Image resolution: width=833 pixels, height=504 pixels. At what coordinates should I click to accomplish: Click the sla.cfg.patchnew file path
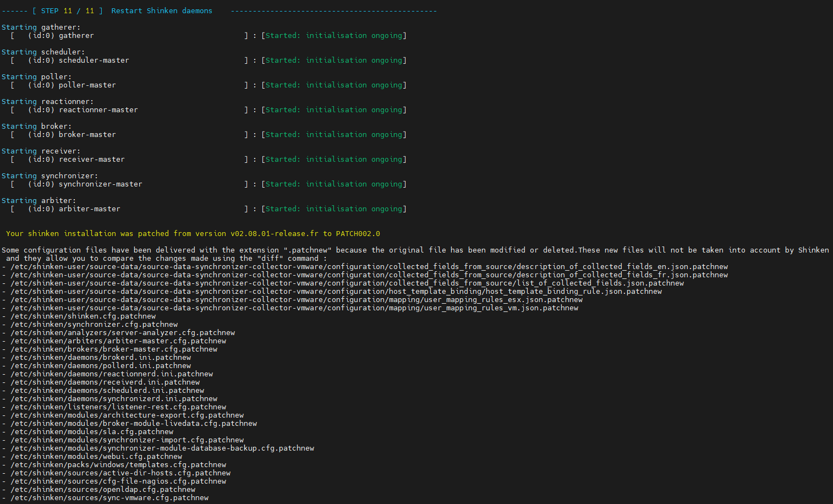(91, 432)
